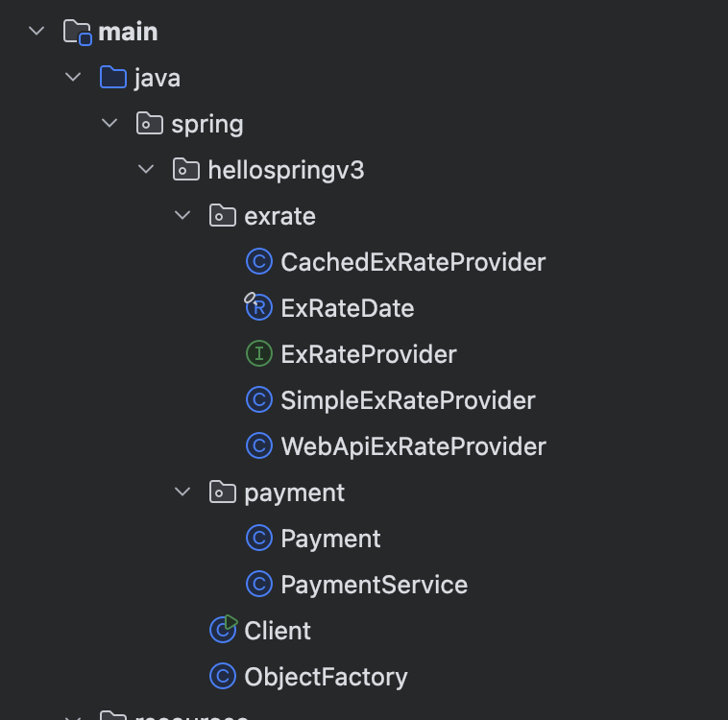The height and width of the screenshot is (720, 728).
Task: Click the record icon beside ExRateDate
Action: 259,308
